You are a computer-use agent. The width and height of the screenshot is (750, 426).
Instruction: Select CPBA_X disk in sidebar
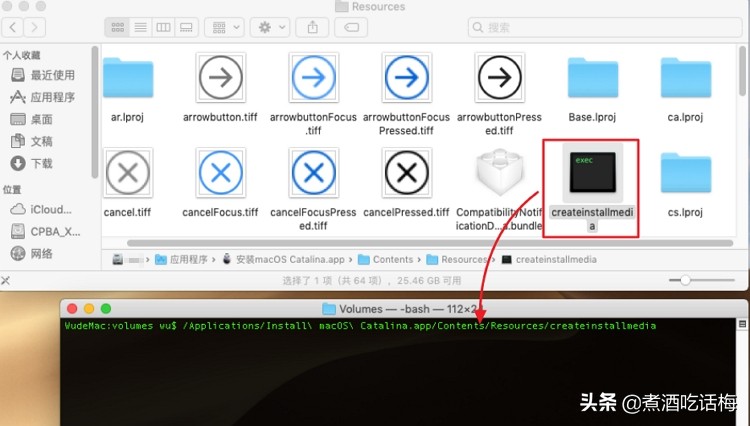click(x=45, y=231)
